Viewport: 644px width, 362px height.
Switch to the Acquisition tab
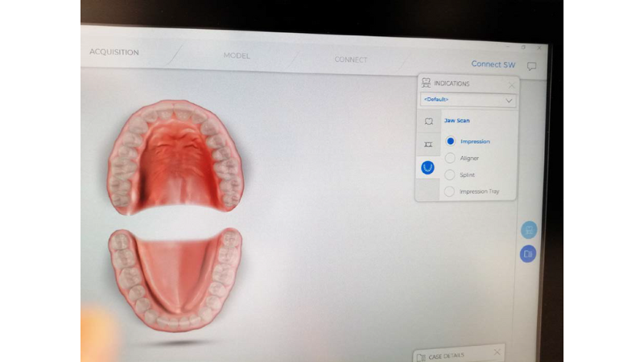(x=114, y=52)
